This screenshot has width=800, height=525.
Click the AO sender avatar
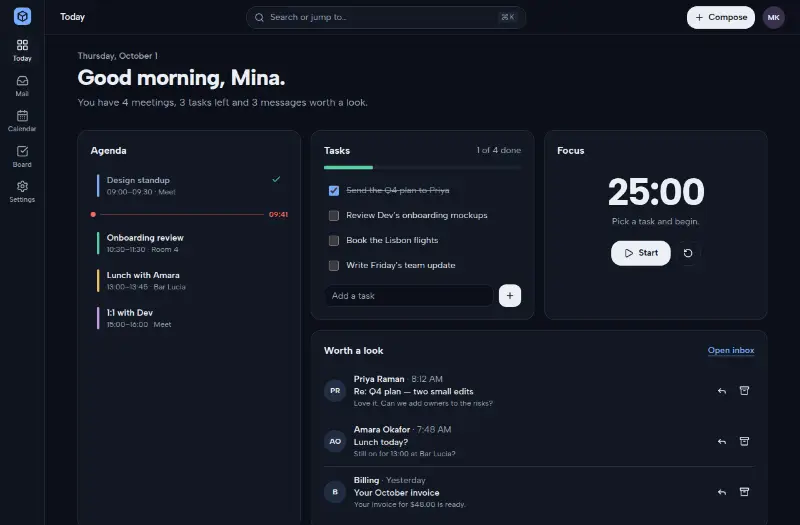(x=335, y=441)
